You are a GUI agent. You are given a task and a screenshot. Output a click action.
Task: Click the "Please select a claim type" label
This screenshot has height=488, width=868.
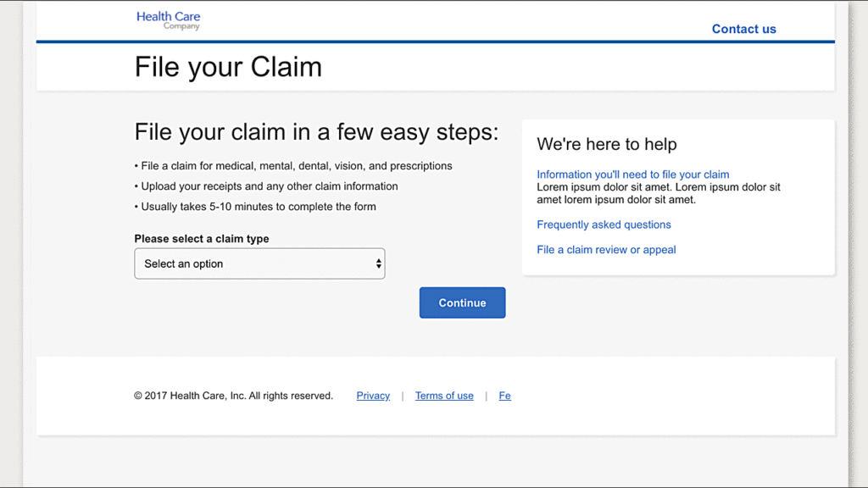pyautogui.click(x=202, y=239)
